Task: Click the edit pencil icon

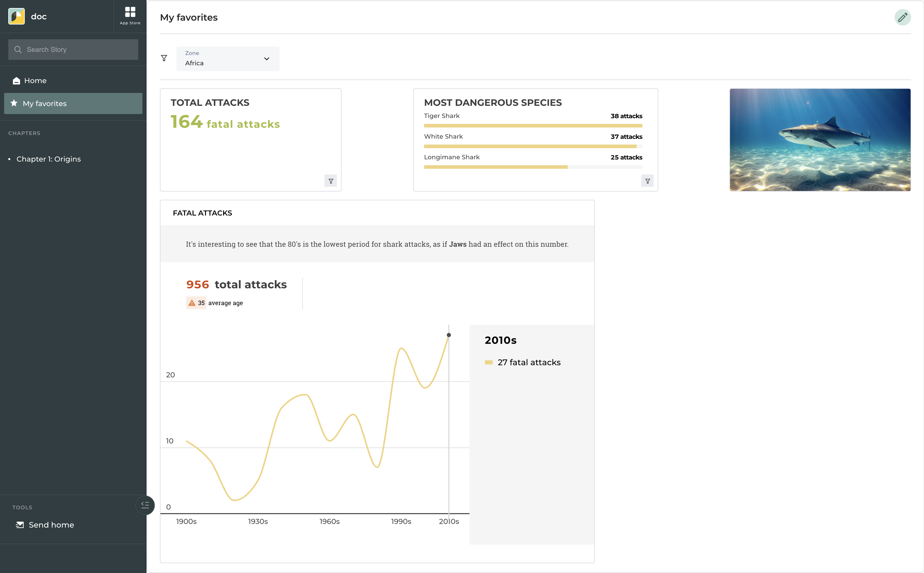Action: [x=902, y=18]
